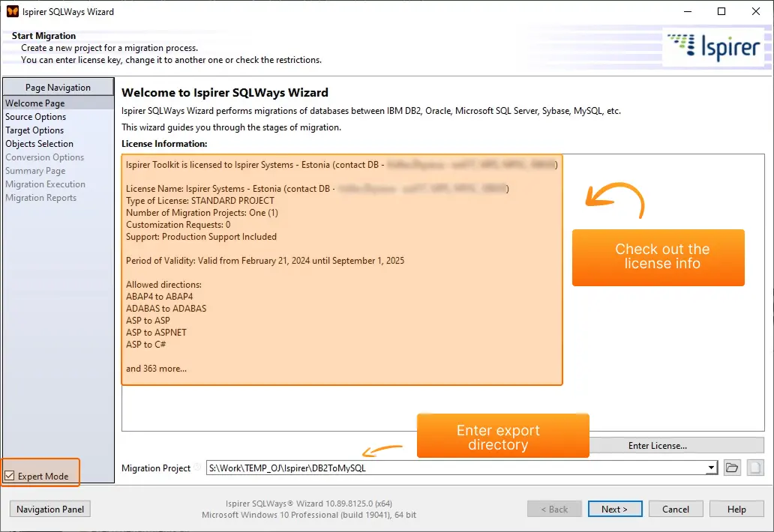The width and height of the screenshot is (774, 532).
Task: Click the Page Navigation header
Action: click(58, 87)
